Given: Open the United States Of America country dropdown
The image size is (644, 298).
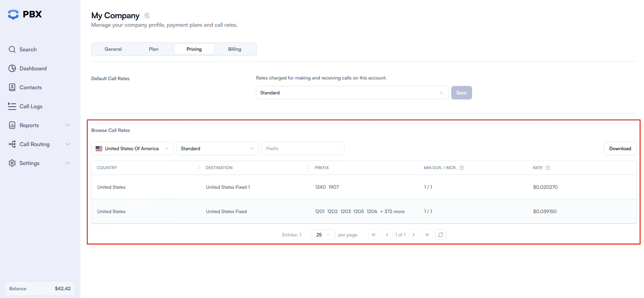Looking at the screenshot, I should (132, 148).
